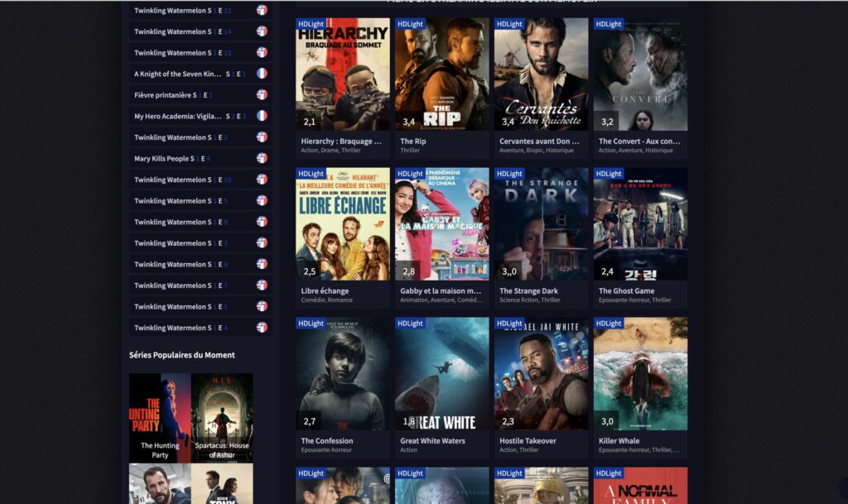This screenshot has width=848, height=504.
Task: Open The Strange Dark movie poster
Action: tap(541, 223)
